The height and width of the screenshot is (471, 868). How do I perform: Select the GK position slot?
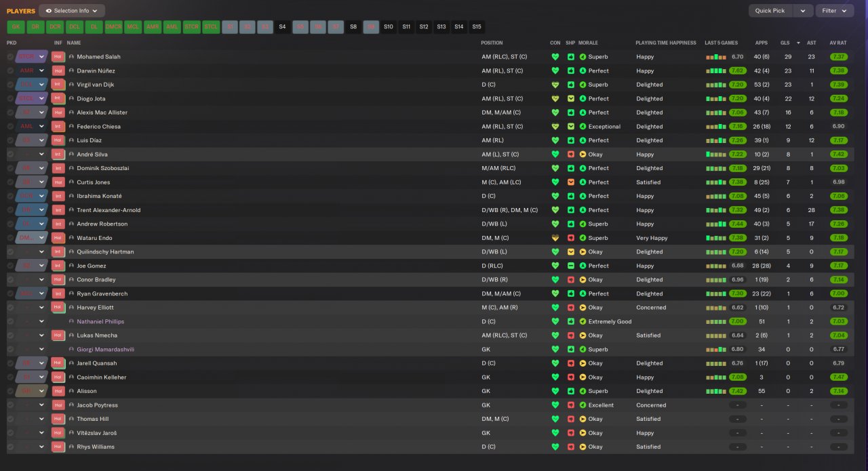point(16,27)
